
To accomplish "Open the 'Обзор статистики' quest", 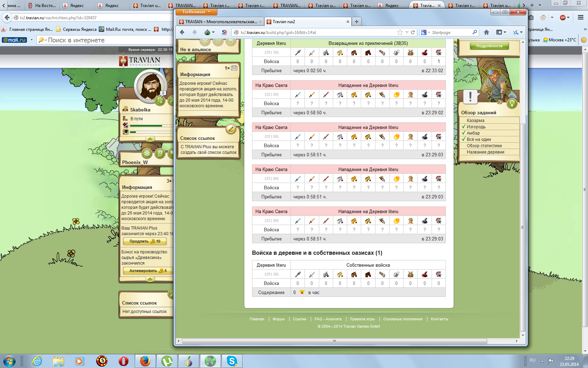I will 484,146.
